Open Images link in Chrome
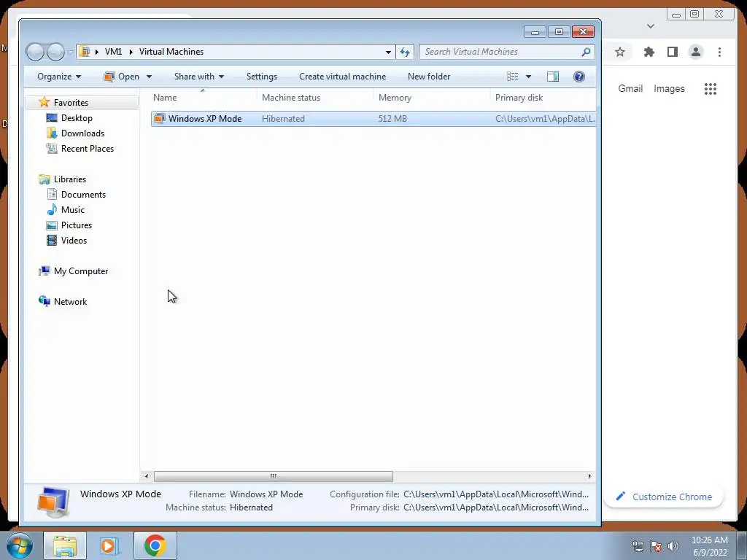747x560 pixels. pos(669,88)
